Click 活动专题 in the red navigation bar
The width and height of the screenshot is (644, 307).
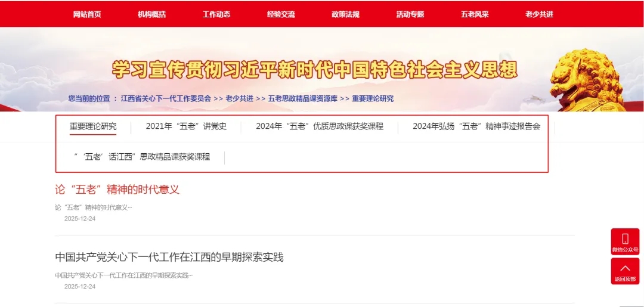click(410, 14)
